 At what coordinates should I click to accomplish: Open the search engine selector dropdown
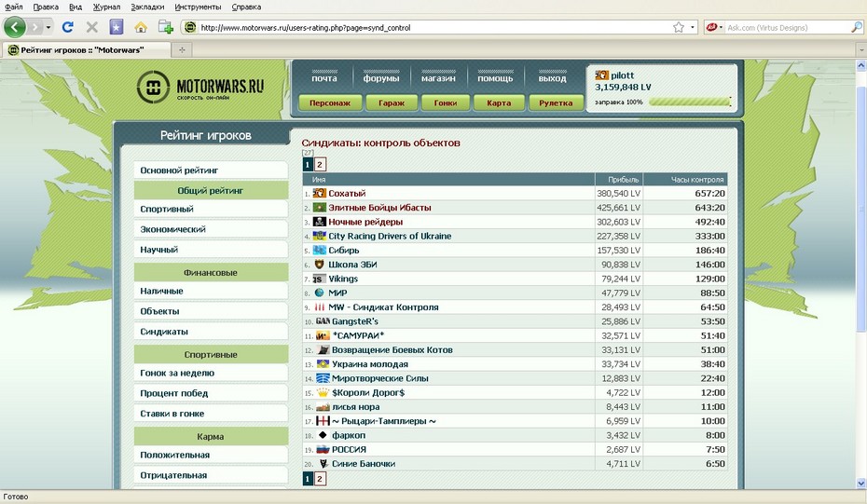click(x=714, y=27)
